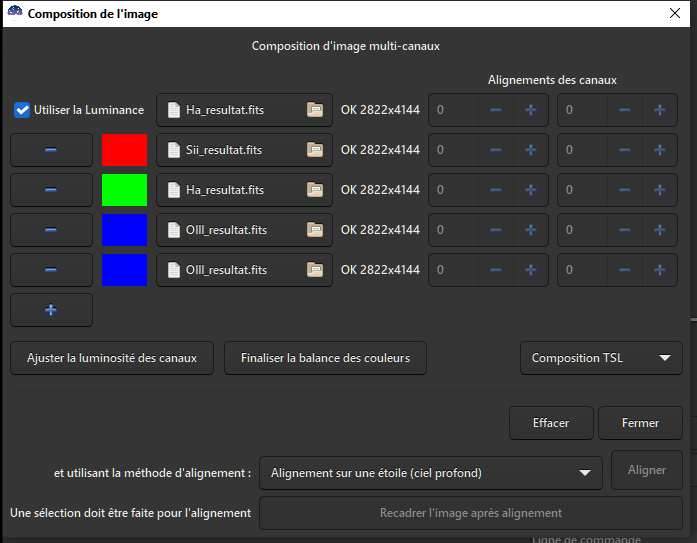This screenshot has width=697, height=543.
Task: Click Recadrer l'image après alignement
Action: point(471,513)
